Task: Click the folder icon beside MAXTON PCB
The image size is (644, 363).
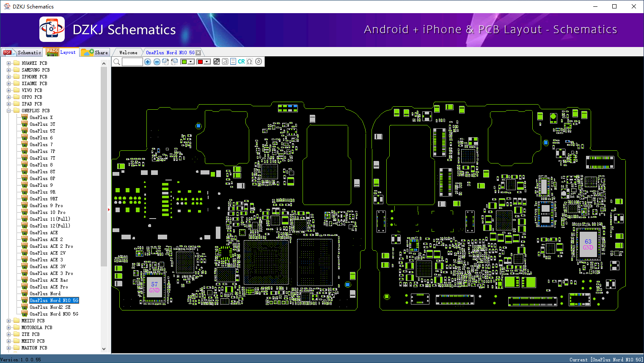Action: click(x=17, y=348)
